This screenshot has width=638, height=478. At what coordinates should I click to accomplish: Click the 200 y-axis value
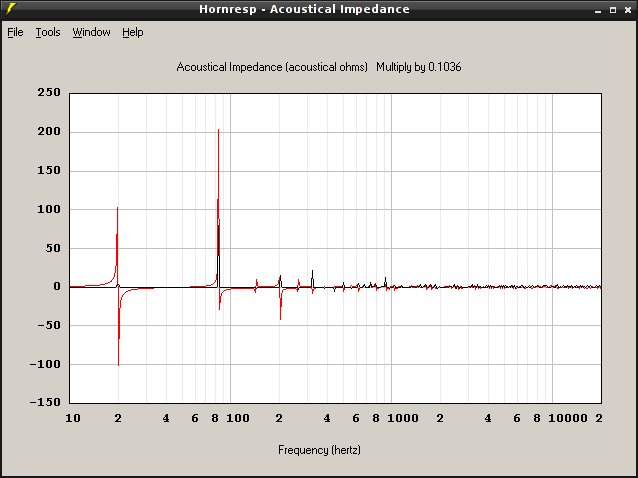point(49,131)
